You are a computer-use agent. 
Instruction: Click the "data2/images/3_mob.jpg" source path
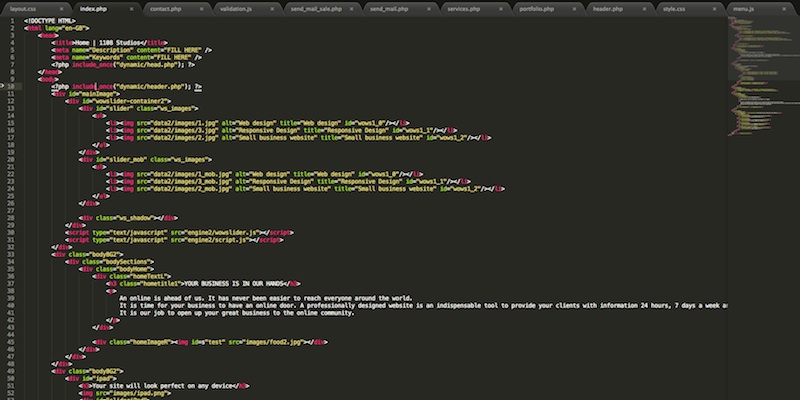[190, 181]
